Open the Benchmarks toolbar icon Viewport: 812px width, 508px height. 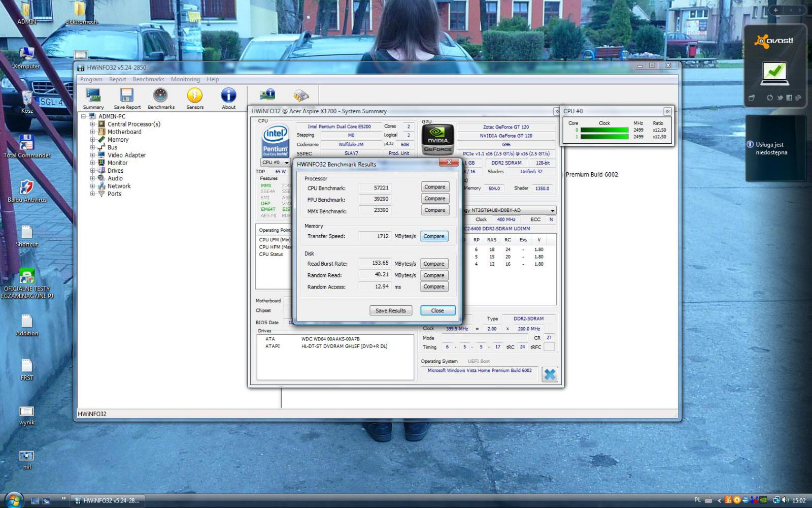(x=161, y=99)
